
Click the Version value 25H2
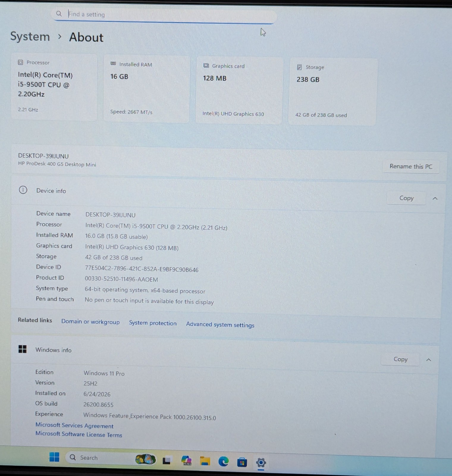pos(90,383)
